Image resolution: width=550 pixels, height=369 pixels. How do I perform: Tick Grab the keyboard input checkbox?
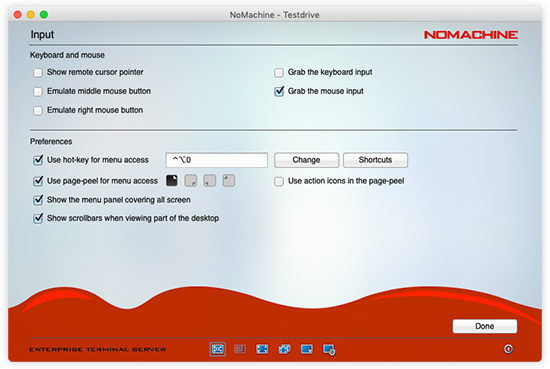click(279, 72)
